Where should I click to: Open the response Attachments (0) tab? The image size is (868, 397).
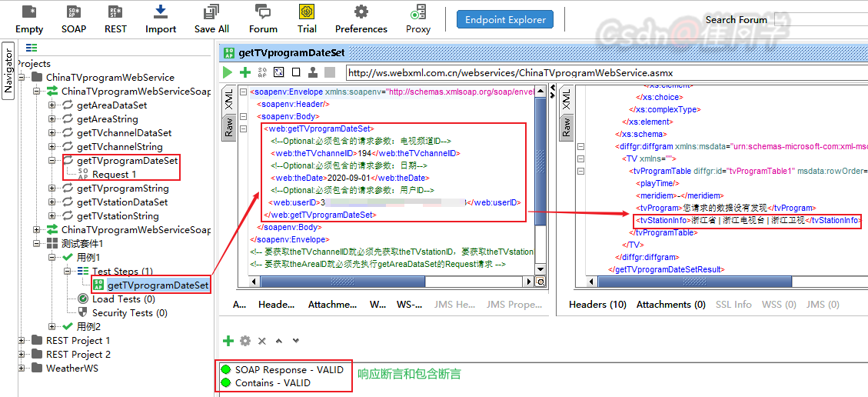pos(671,305)
